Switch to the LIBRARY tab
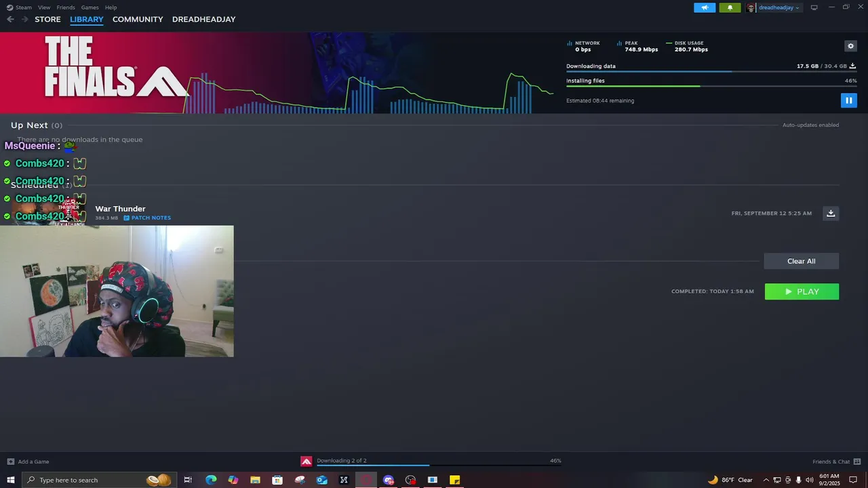The height and width of the screenshot is (488, 868). (87, 19)
